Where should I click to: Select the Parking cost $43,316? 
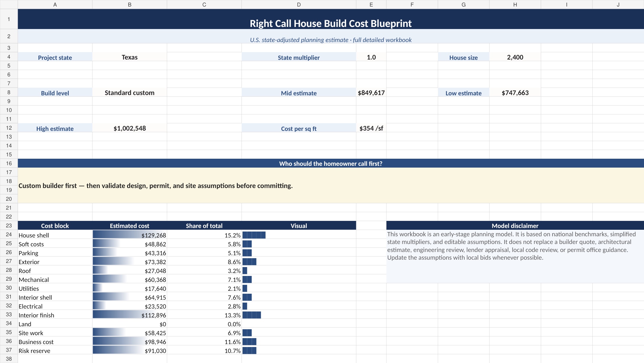click(129, 253)
